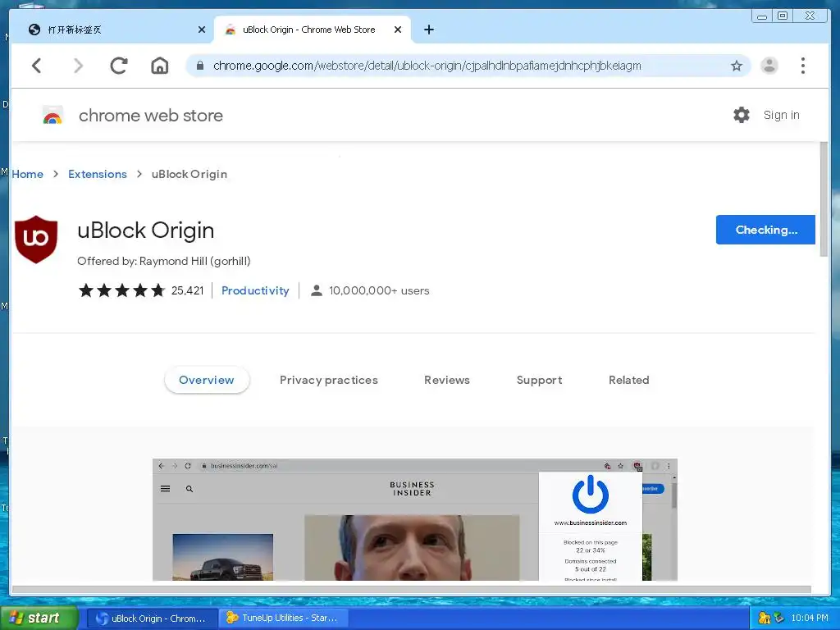This screenshot has height=630, width=840.
Task: Select uBlock Origin taskbar button
Action: click(152, 618)
